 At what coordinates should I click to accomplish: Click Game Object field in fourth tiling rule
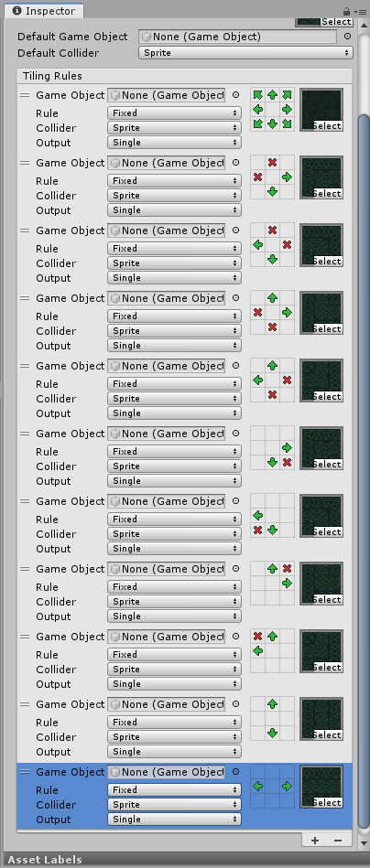pyautogui.click(x=166, y=298)
